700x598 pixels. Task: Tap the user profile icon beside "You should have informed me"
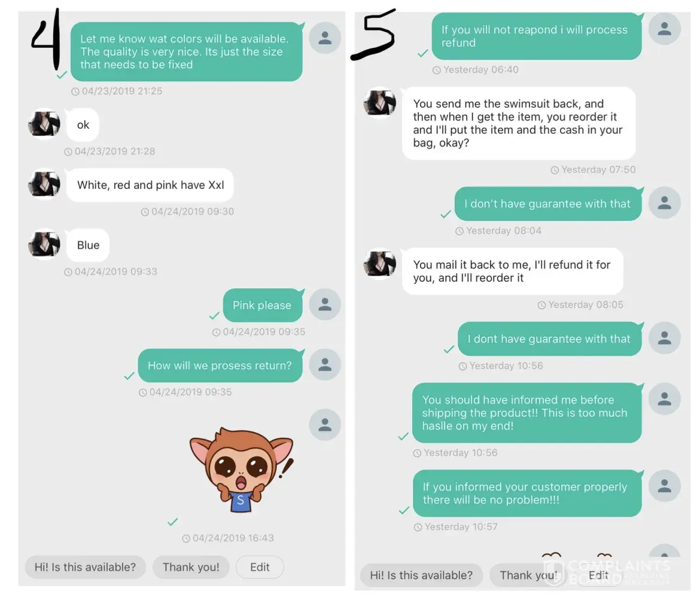tap(664, 398)
